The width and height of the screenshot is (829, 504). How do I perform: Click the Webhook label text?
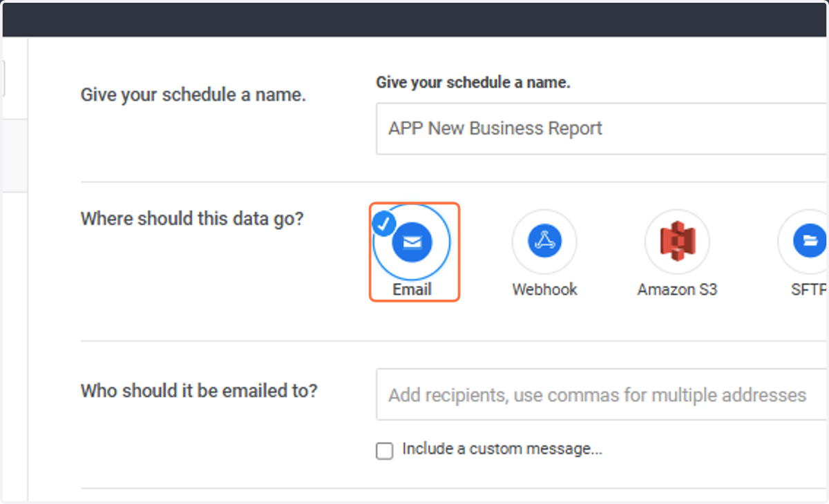(x=544, y=289)
